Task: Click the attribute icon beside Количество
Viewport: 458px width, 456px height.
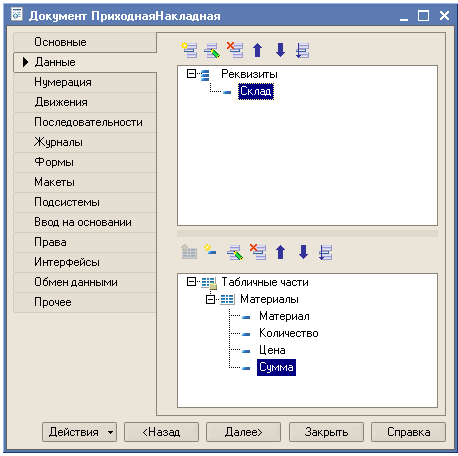Action: [246, 334]
